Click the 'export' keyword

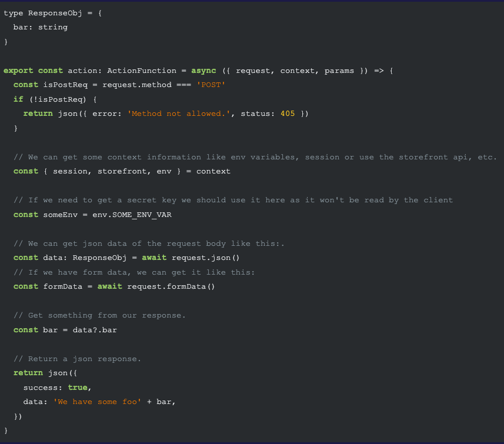point(18,71)
